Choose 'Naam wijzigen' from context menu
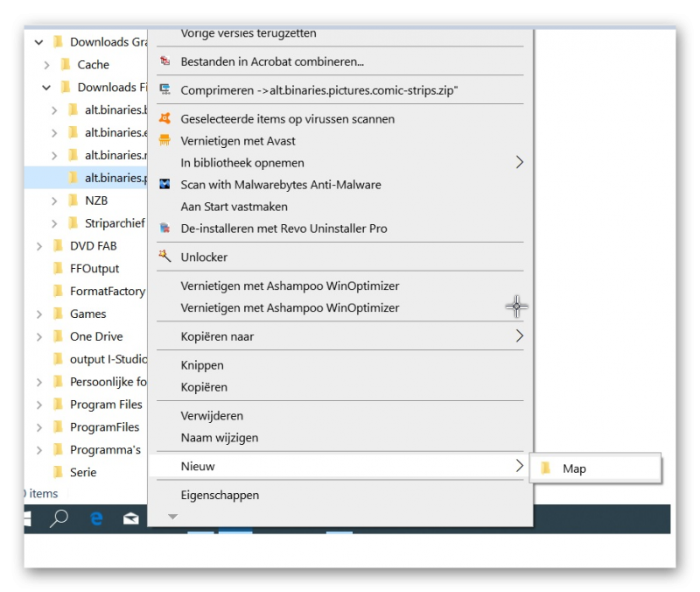This screenshot has height=592, width=700. click(219, 438)
